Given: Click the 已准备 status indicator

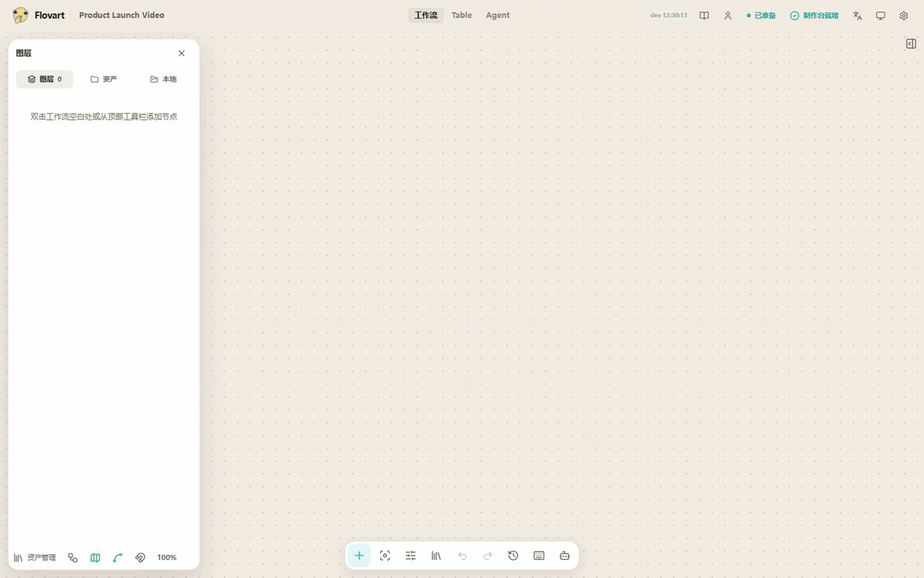Looking at the screenshot, I should pos(761,16).
